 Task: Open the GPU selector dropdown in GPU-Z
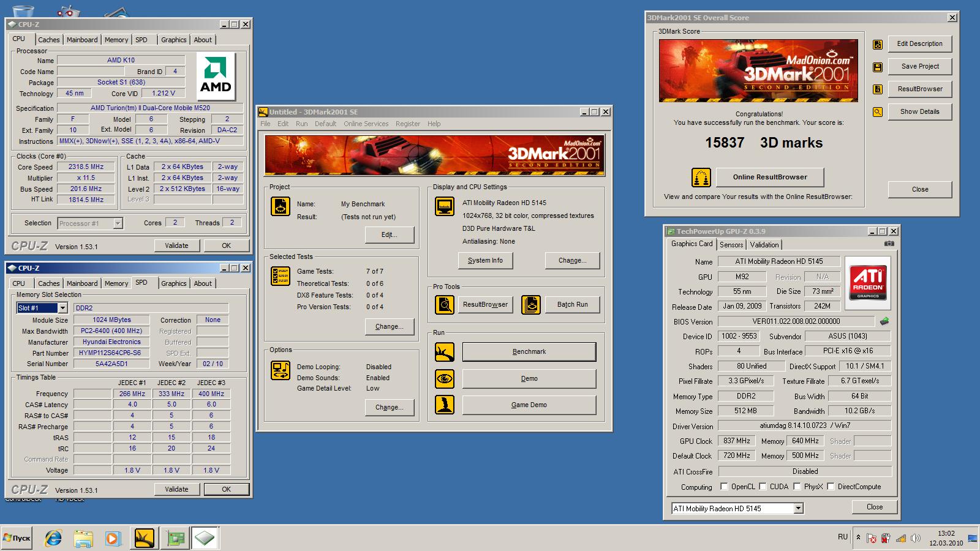(798, 508)
